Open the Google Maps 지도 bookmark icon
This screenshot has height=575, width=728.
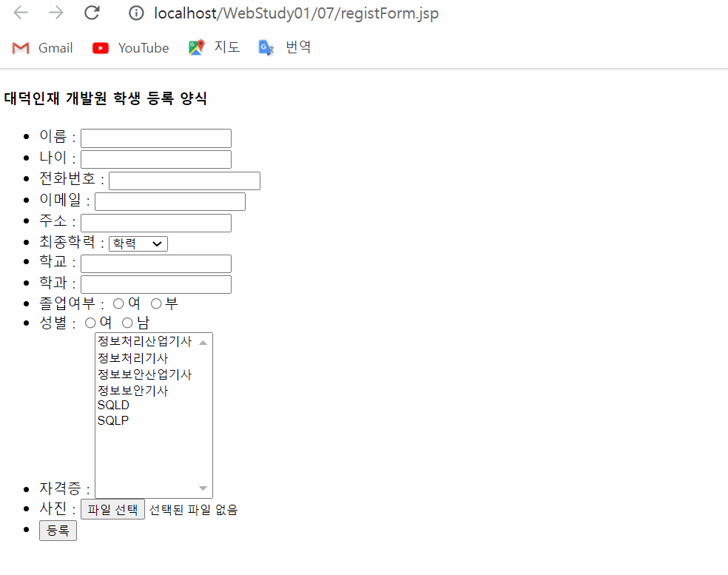click(x=196, y=47)
